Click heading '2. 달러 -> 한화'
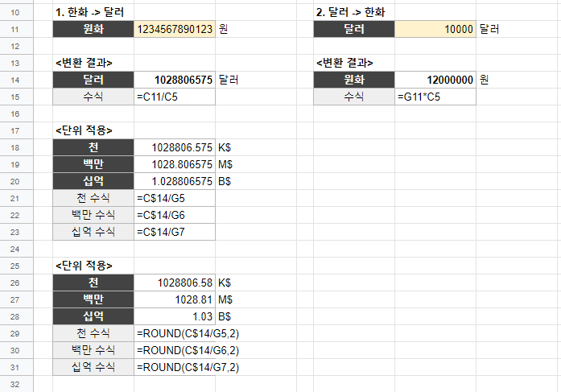The height and width of the screenshot is (392, 561). (x=351, y=12)
